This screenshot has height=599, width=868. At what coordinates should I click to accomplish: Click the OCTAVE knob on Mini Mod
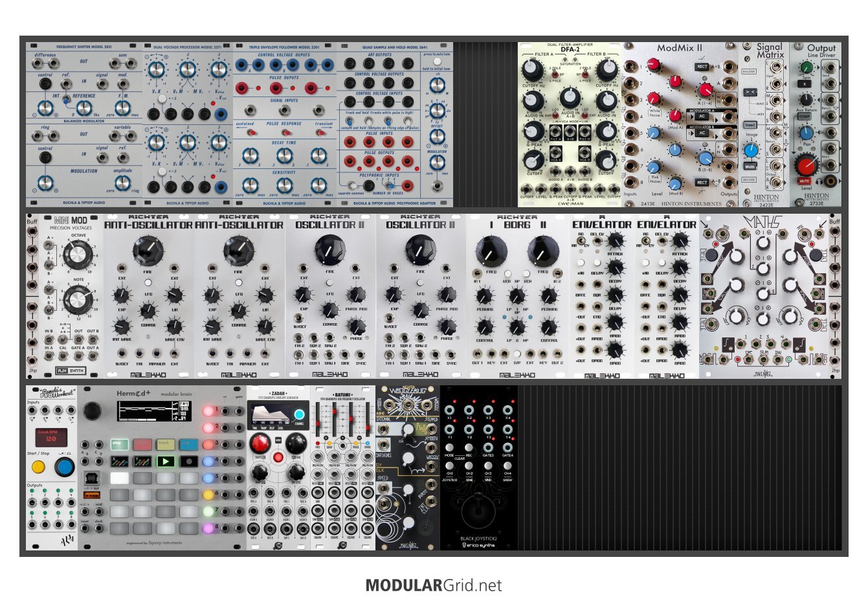76,253
